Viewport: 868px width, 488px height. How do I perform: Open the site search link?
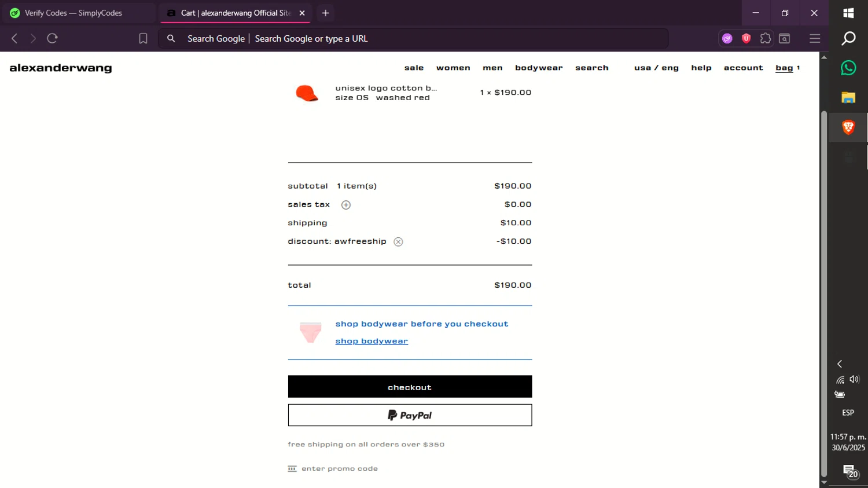point(591,68)
